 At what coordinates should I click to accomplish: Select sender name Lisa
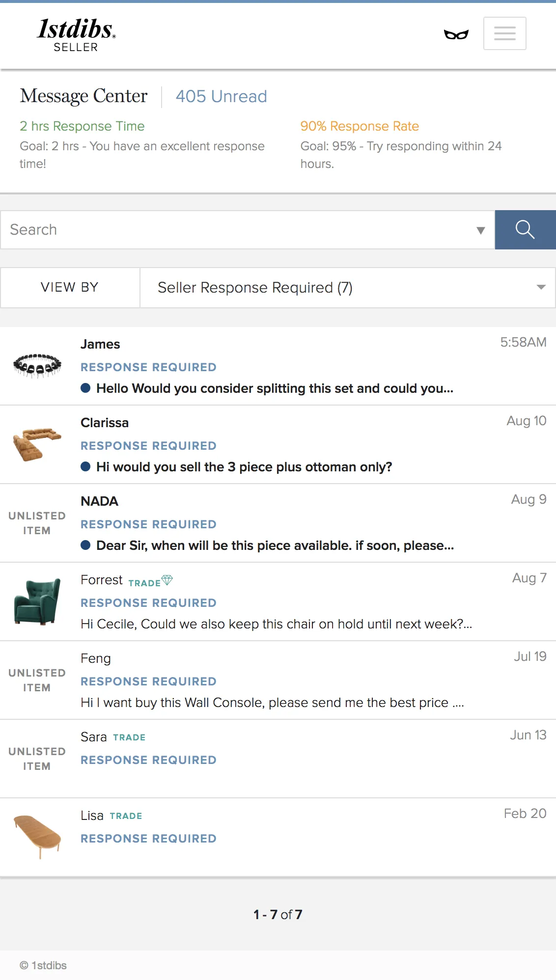click(x=92, y=816)
